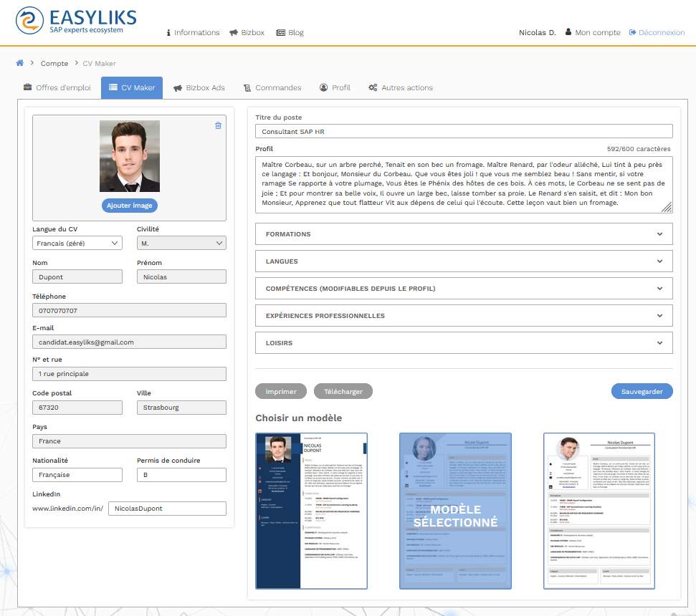
Task: Open the Commandes tab
Action: pyautogui.click(x=272, y=87)
